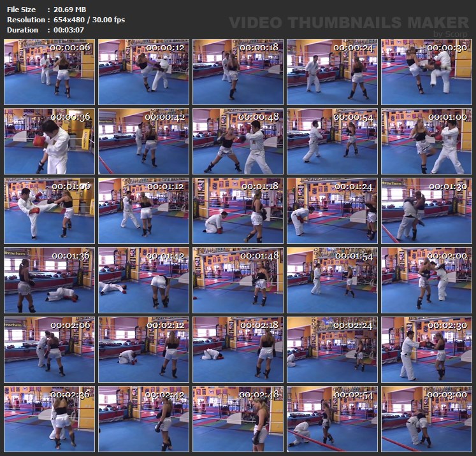Pick the thumbnail at 00:02:06
Viewport: 476px width, 456px height.
(x=49, y=350)
